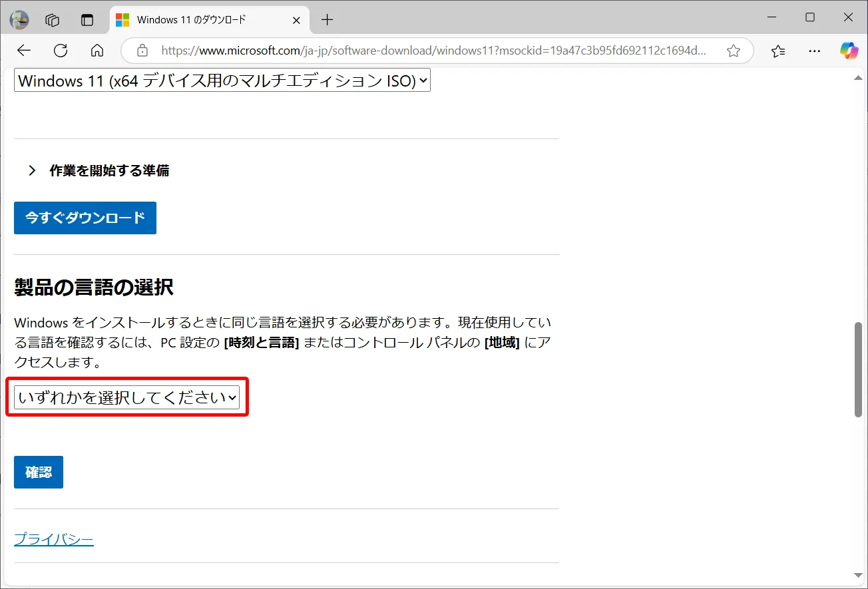The width and height of the screenshot is (868, 589).
Task: Open the いずれかを選択してください language dropdown
Action: [126, 397]
